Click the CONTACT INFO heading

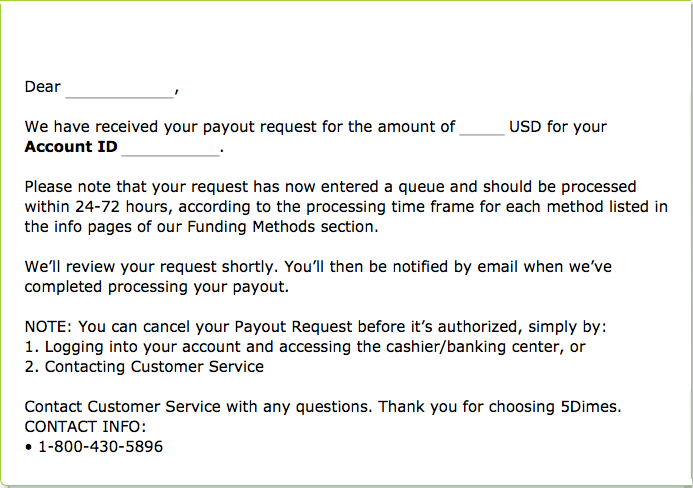click(85, 427)
